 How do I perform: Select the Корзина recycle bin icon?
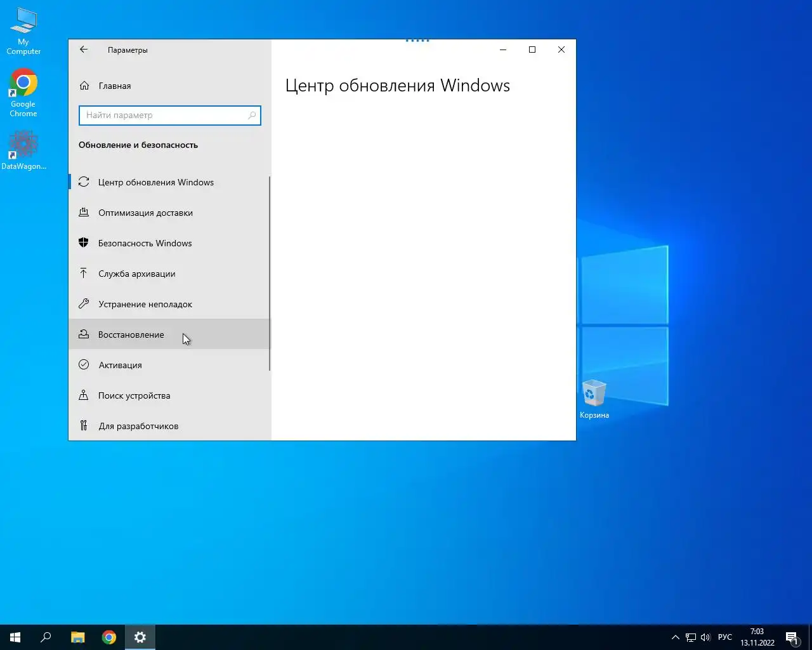(x=594, y=399)
